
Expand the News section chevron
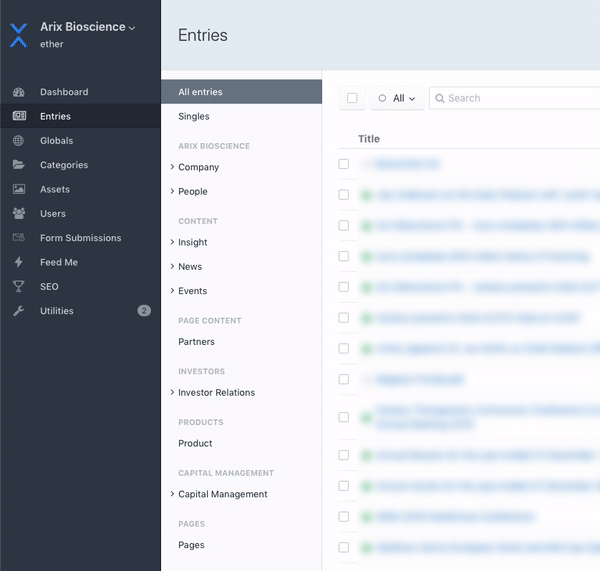172,266
